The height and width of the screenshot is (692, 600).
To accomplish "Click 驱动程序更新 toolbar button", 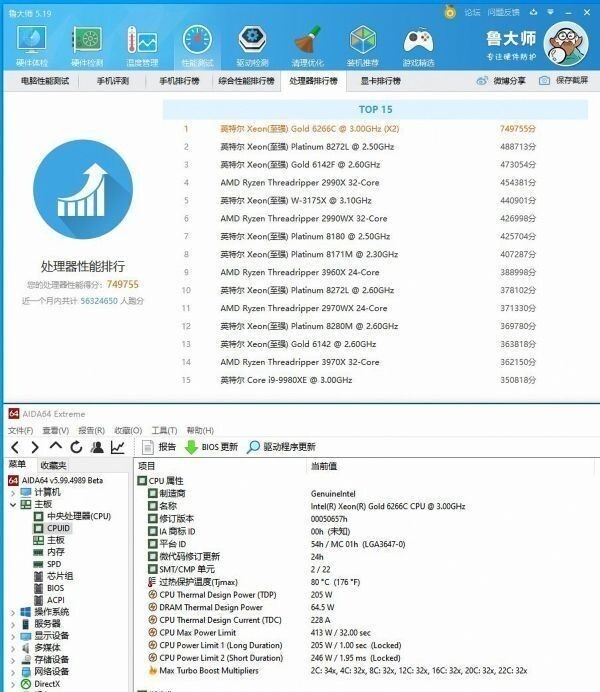I will (x=281, y=447).
